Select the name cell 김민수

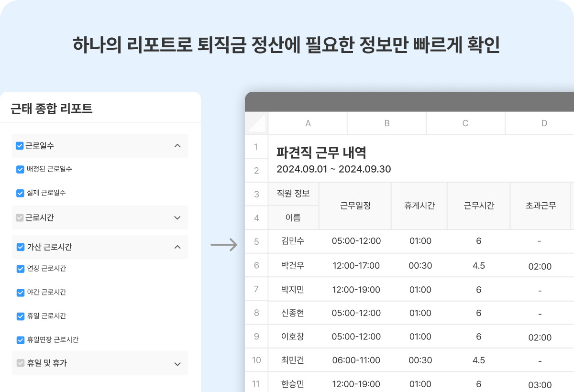coord(293,241)
